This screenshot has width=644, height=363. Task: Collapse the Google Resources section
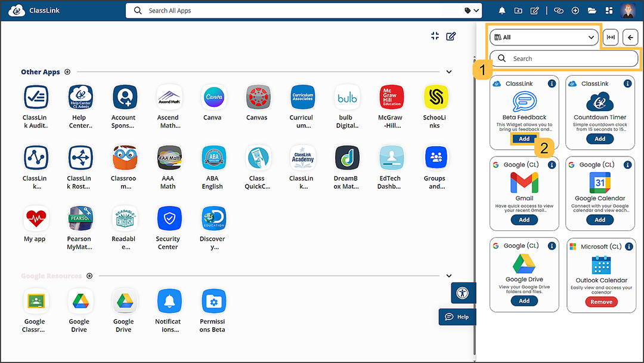pos(448,275)
